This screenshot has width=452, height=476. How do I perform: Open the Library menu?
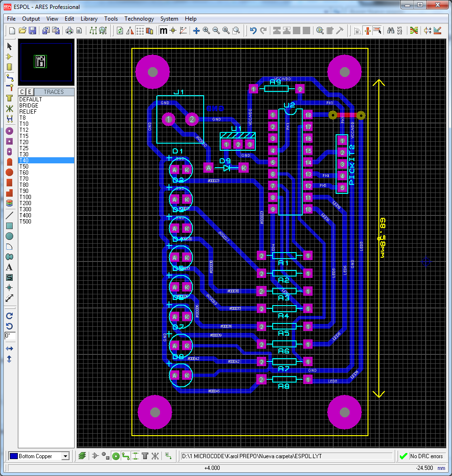[x=89, y=19]
